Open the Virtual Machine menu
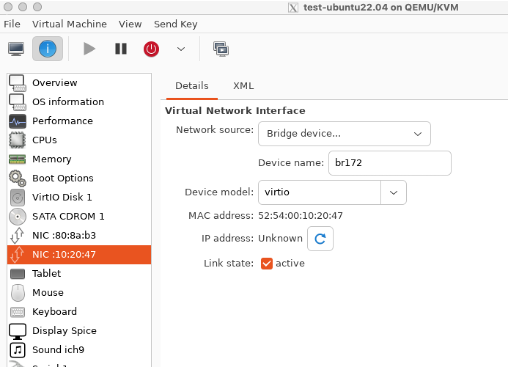 tap(69, 24)
